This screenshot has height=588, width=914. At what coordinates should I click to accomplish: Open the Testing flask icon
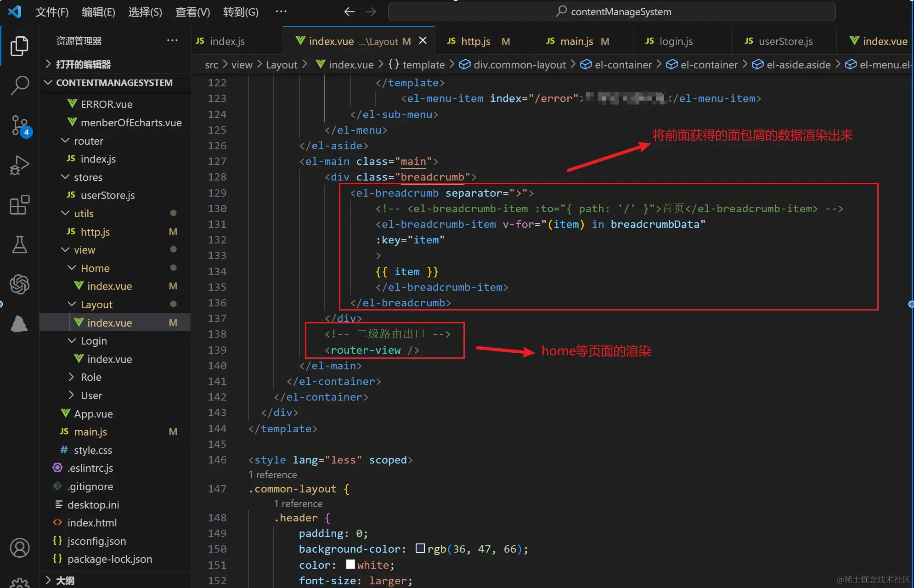(x=19, y=245)
